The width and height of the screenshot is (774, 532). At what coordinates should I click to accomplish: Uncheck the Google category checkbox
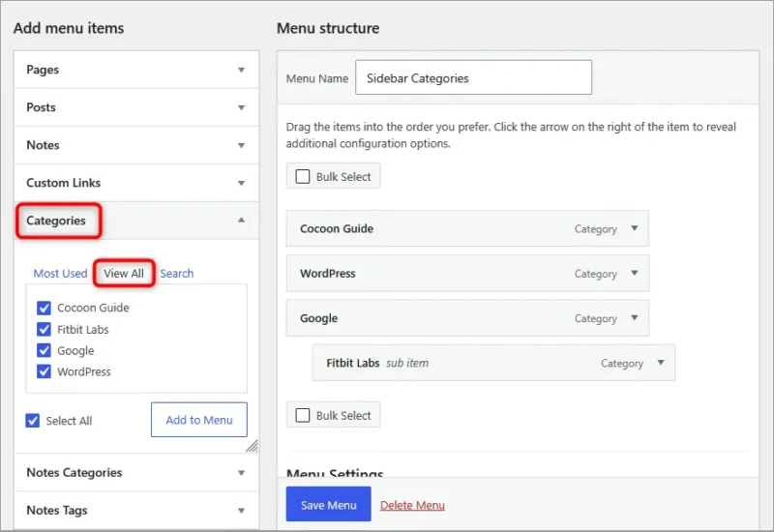click(44, 350)
